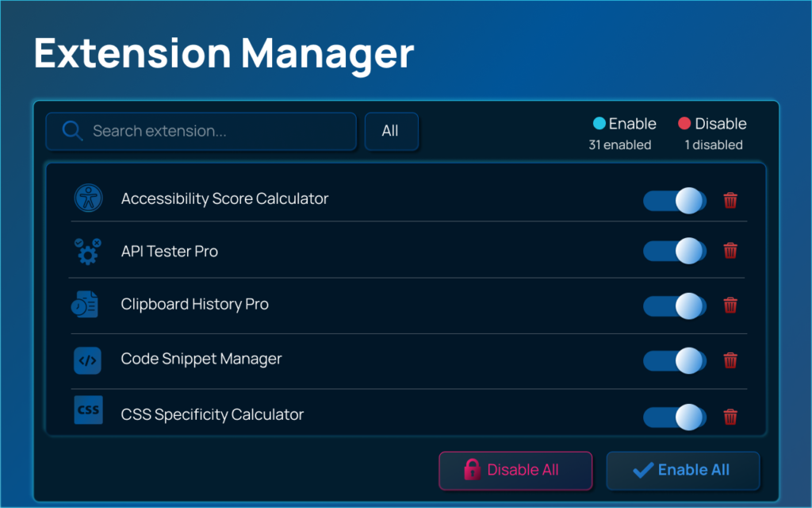Switch off Code Snippet Manager

click(674, 360)
